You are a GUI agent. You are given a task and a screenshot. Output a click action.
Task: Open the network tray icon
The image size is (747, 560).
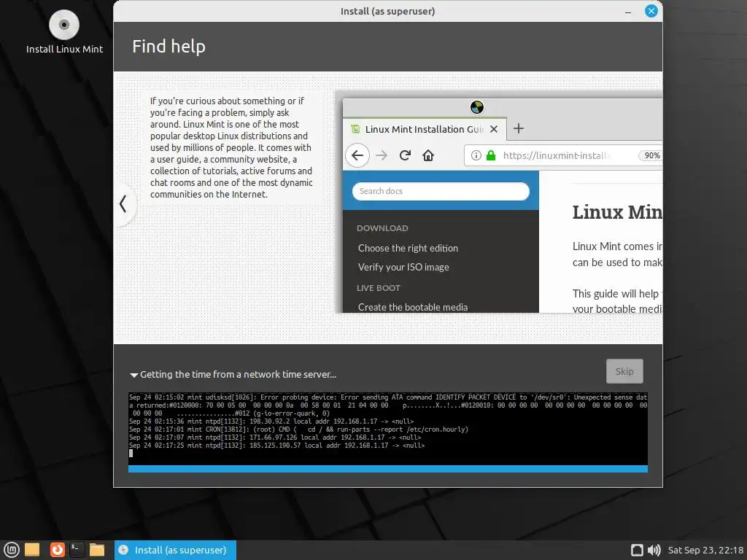point(637,550)
